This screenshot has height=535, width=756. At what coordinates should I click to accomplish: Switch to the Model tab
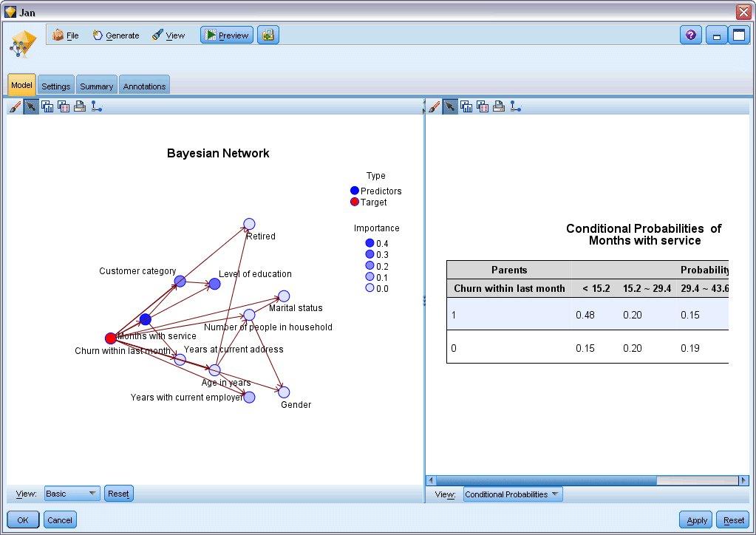point(21,85)
